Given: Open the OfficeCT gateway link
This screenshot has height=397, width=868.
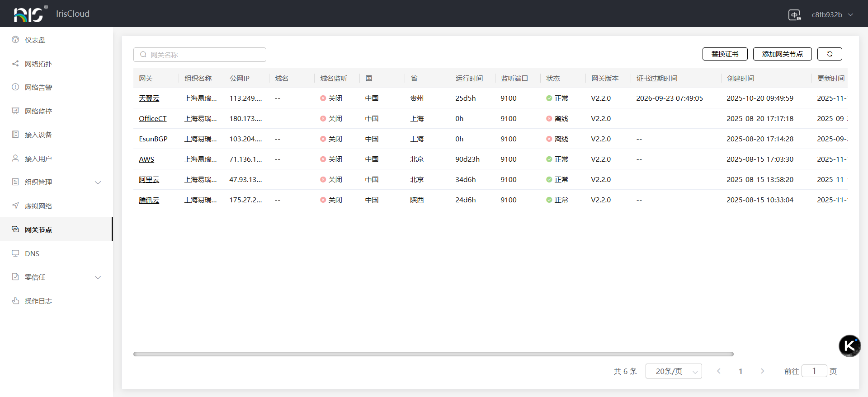Looking at the screenshot, I should [152, 119].
